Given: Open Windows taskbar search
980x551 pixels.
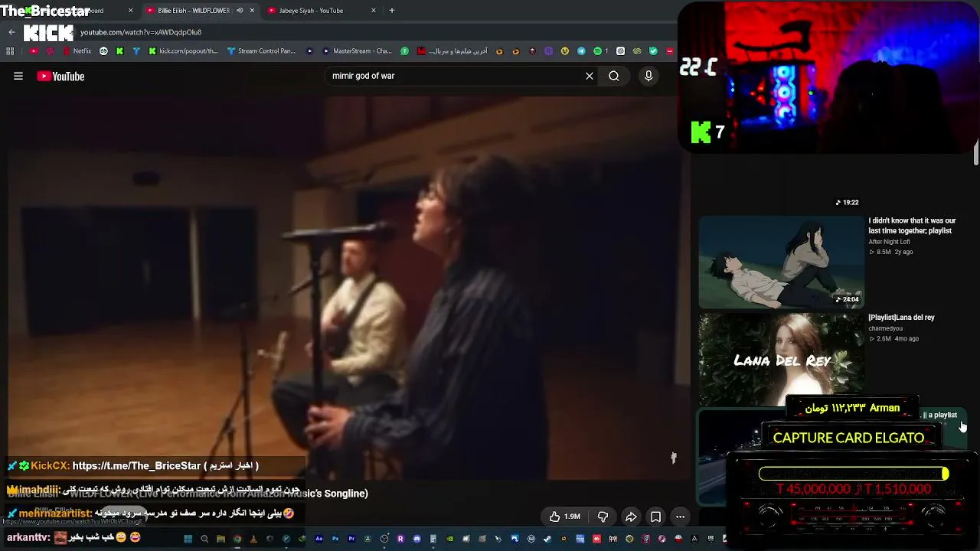Looking at the screenshot, I should tap(204, 539).
